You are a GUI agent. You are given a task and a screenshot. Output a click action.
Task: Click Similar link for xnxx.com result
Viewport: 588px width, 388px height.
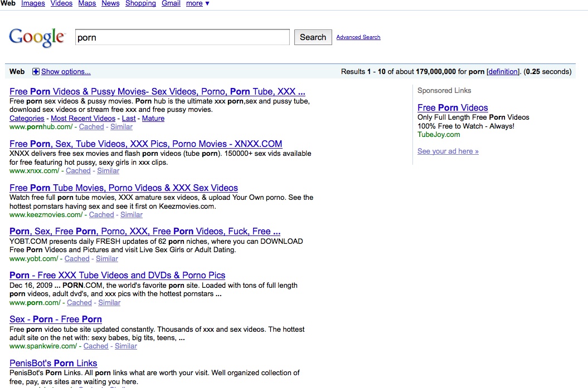point(108,171)
